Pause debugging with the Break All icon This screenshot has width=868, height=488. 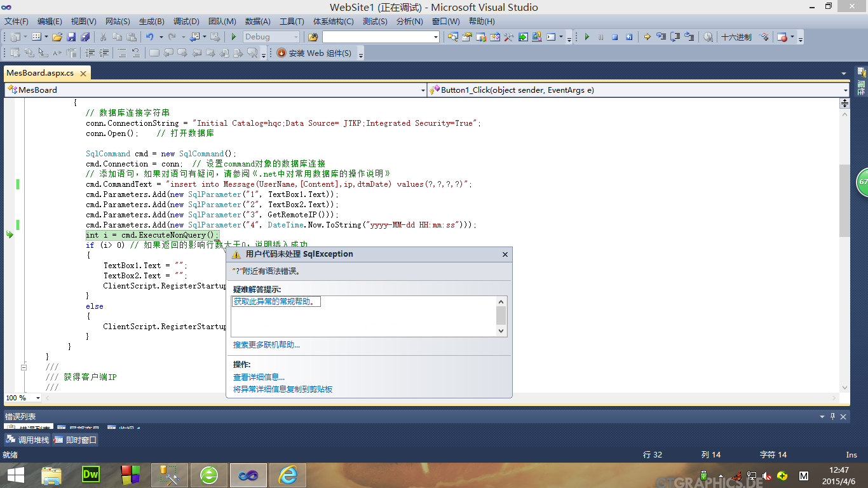600,37
